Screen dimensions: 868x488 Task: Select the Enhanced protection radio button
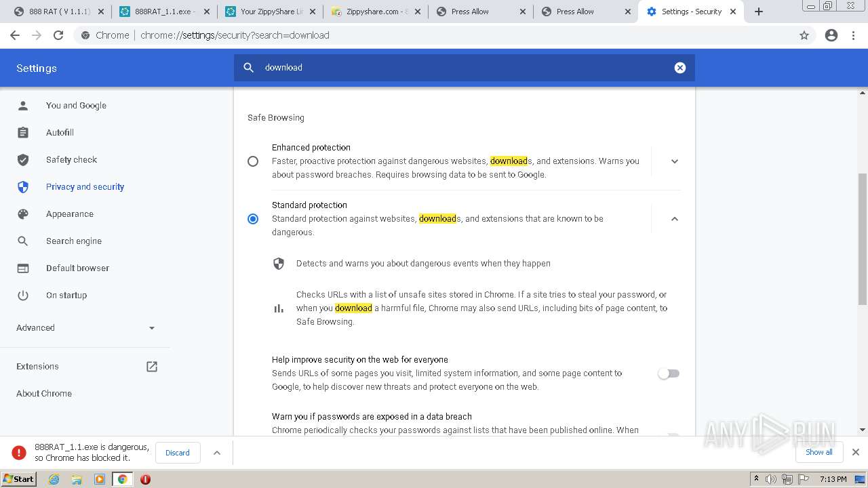tap(253, 161)
